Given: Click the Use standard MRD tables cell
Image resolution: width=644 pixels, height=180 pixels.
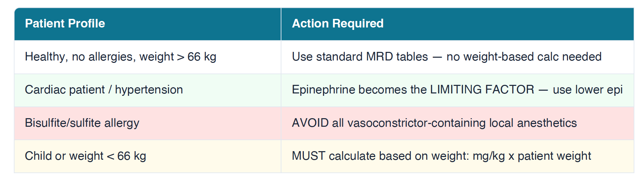Looking at the screenshot, I should point(446,57).
